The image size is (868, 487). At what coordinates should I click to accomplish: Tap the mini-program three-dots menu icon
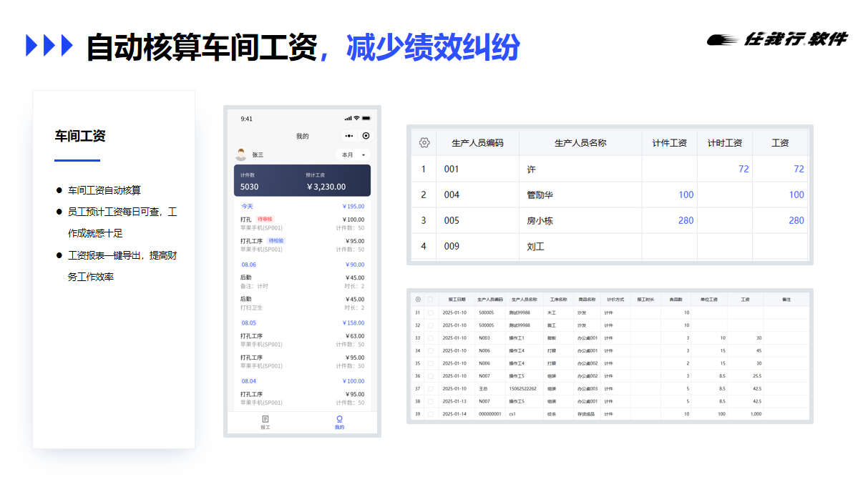tap(348, 136)
